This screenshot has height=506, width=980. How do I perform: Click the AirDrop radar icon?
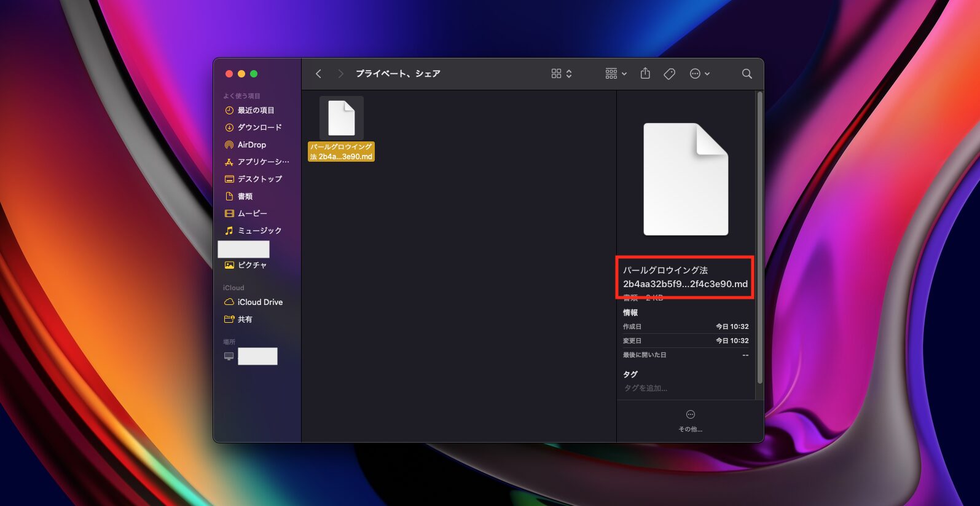(x=229, y=144)
